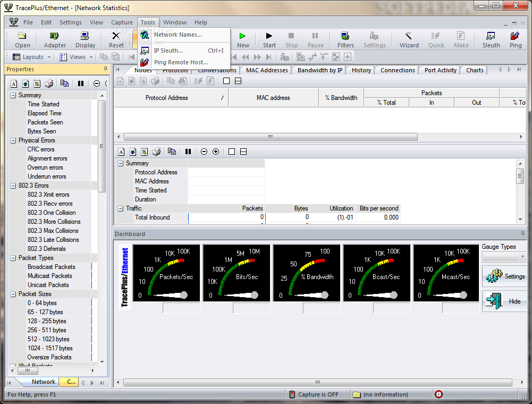Open the Adapter selection tool
This screenshot has height=404, width=532.
point(55,40)
